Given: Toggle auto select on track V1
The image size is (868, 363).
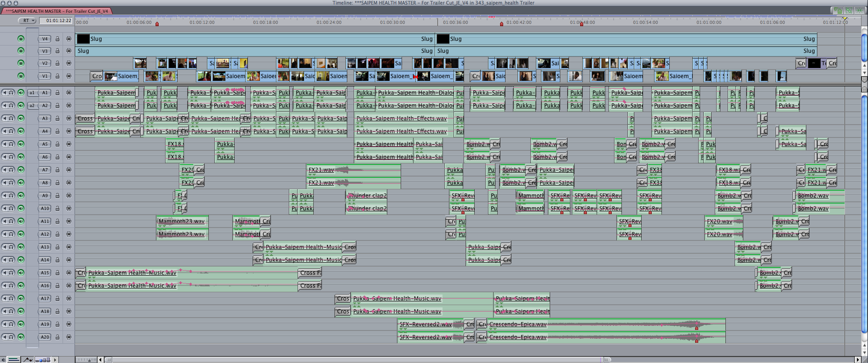Looking at the screenshot, I should click(69, 76).
